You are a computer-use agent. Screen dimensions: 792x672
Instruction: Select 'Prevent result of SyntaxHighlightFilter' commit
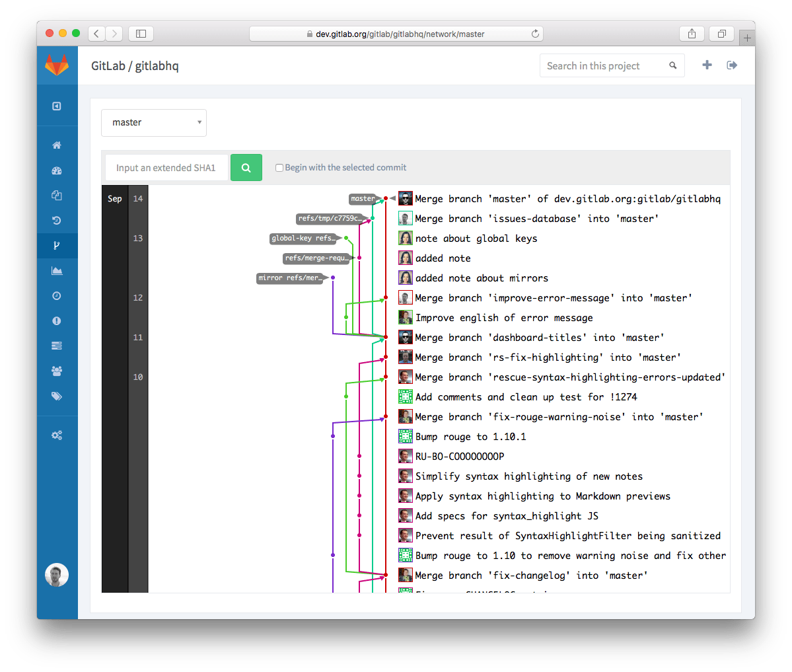(567, 536)
